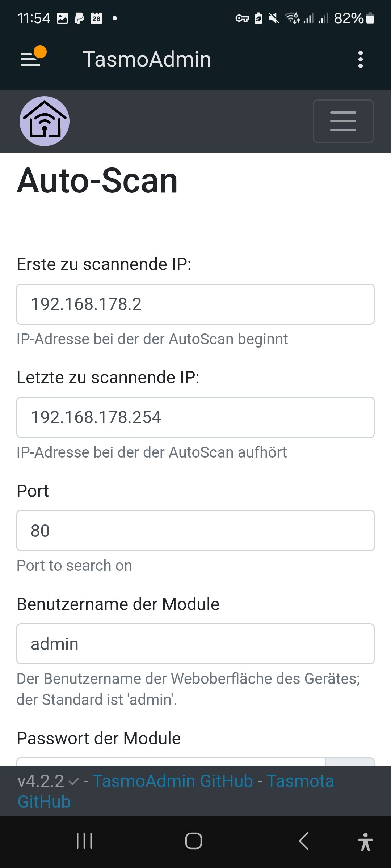Select the Passwort der Module field
Viewport: 391px width, 868px height.
pyautogui.click(x=171, y=762)
